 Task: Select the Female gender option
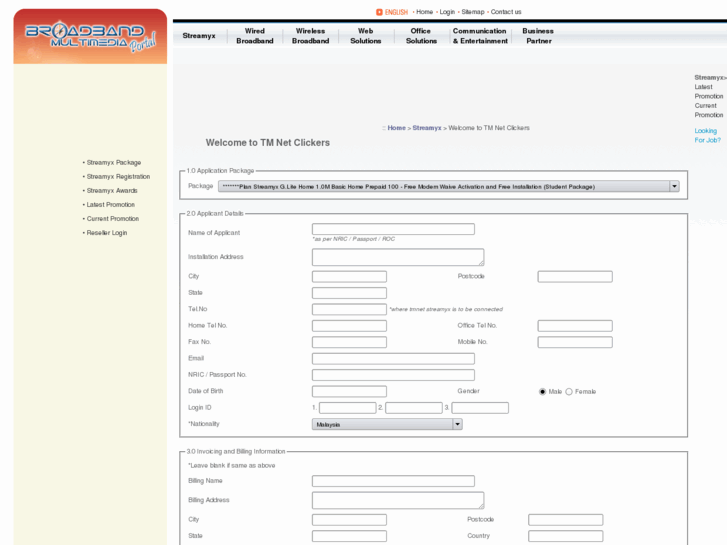[569, 392]
